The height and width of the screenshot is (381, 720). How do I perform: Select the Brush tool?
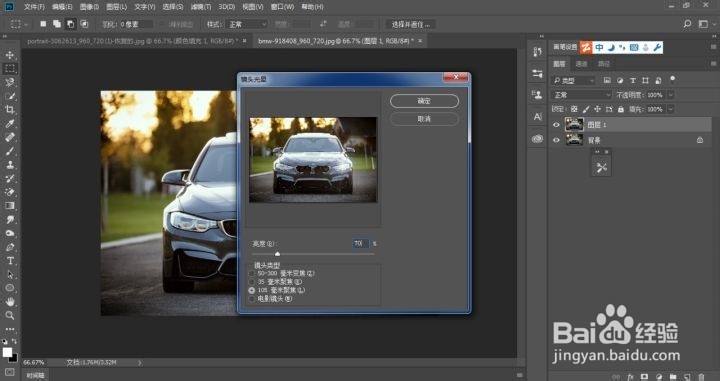click(10, 151)
